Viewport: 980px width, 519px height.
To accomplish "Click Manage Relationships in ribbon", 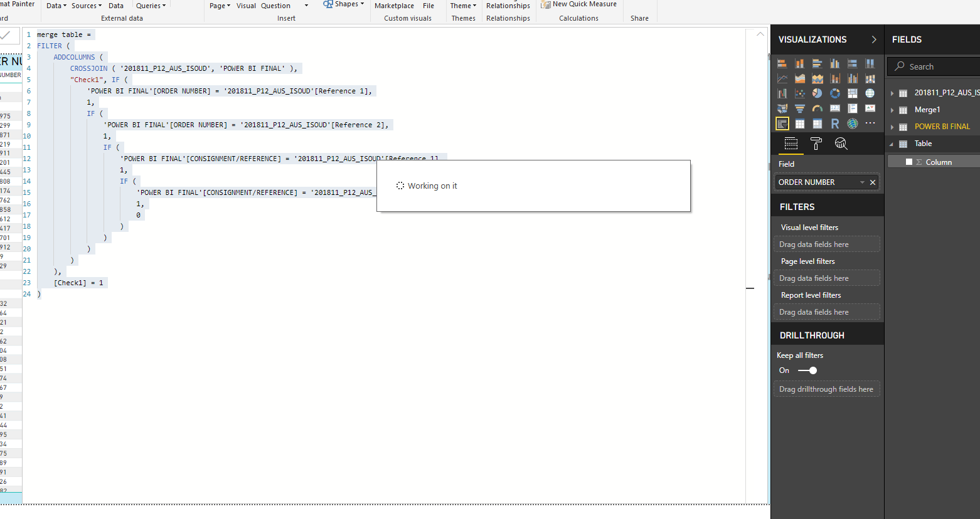I will point(508,6).
